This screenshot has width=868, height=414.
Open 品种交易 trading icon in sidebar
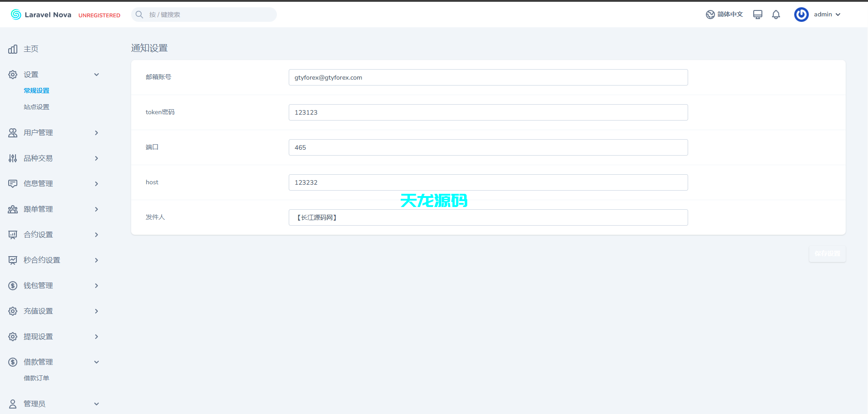(x=12, y=158)
